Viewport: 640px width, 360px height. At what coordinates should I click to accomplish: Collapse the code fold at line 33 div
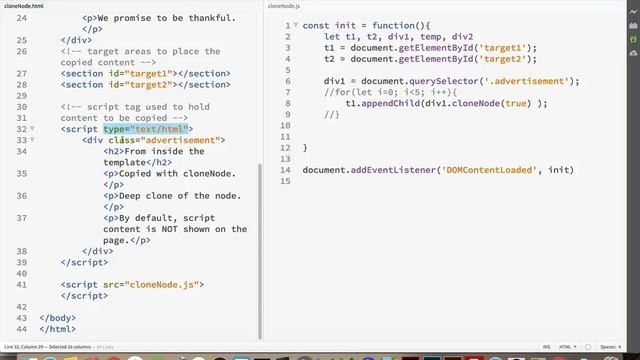(32, 140)
